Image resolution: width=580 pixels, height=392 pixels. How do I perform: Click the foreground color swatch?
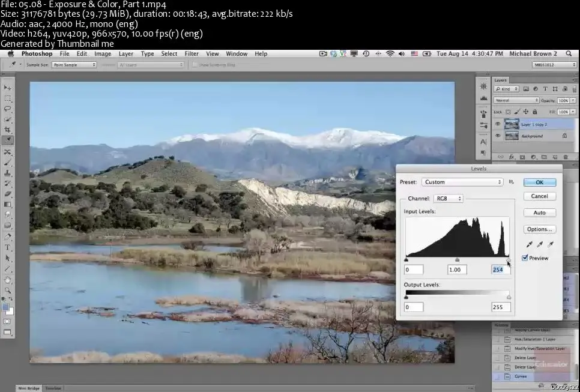click(5, 307)
